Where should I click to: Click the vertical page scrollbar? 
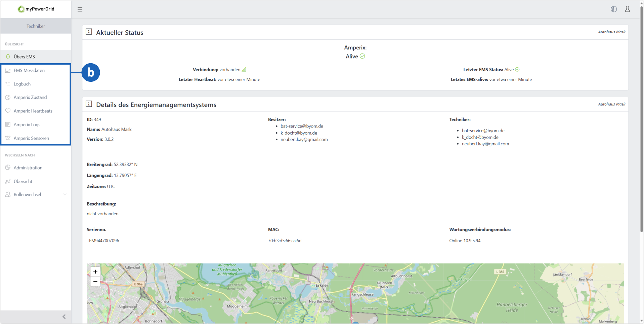pyautogui.click(x=641, y=118)
